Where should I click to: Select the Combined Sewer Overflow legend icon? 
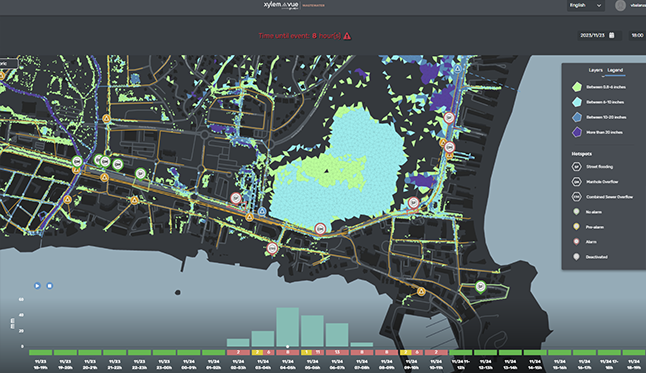click(576, 197)
